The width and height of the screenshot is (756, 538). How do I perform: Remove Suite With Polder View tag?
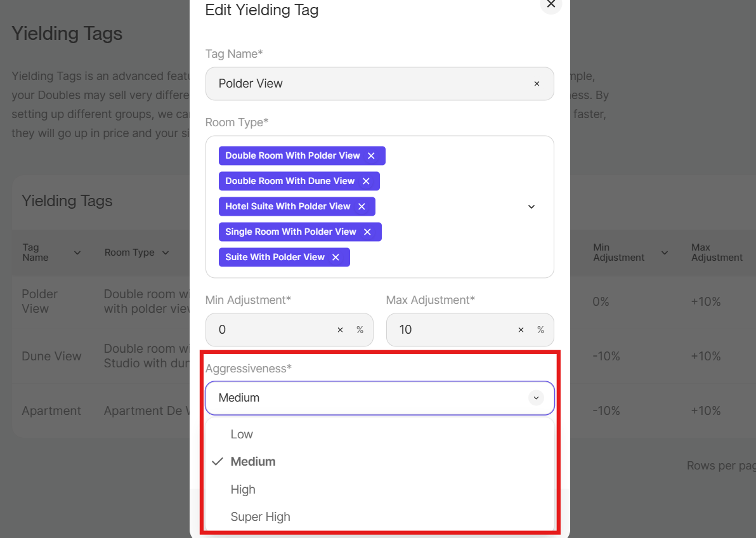tap(336, 257)
